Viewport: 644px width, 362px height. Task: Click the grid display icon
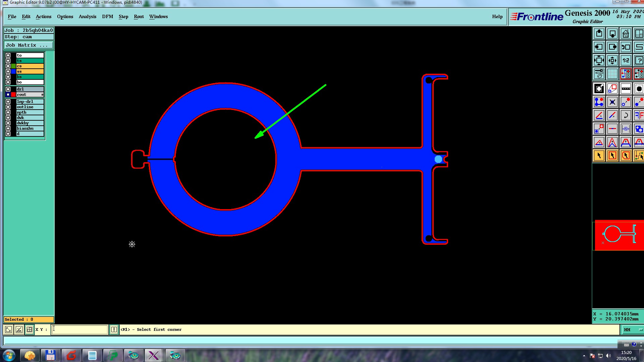click(612, 74)
